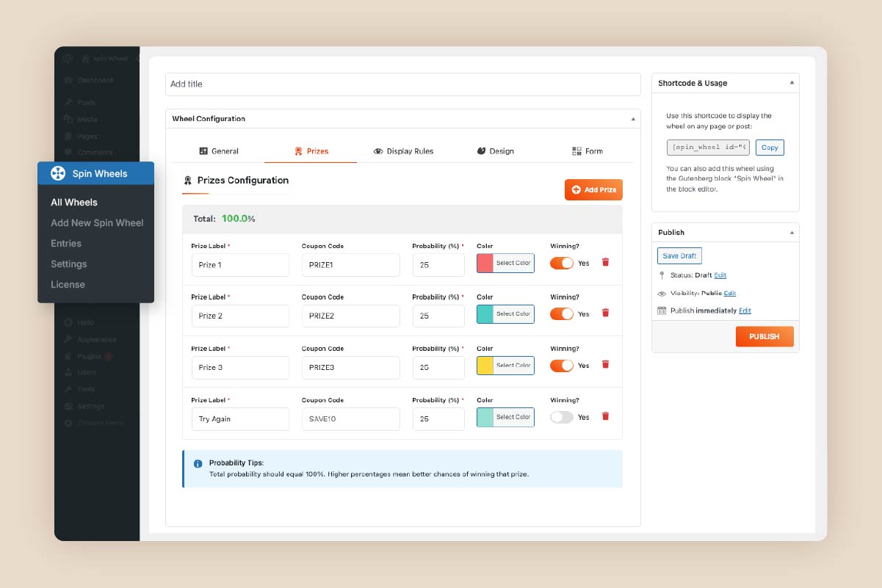Collapse the Wheel Configuration panel
882x588 pixels.
click(x=633, y=119)
